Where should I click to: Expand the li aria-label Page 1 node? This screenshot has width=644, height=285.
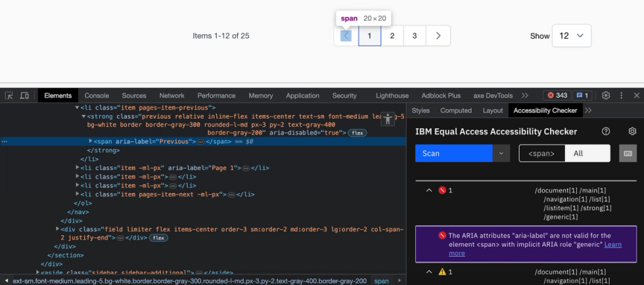(78, 168)
